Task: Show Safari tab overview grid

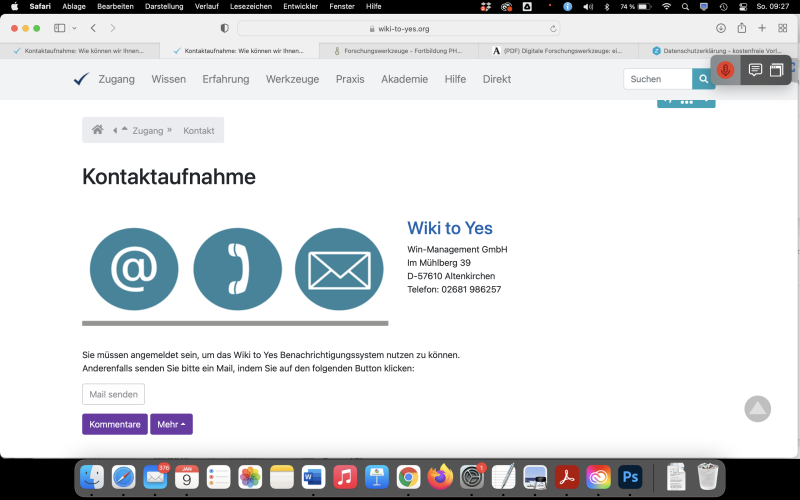Action: click(782, 28)
